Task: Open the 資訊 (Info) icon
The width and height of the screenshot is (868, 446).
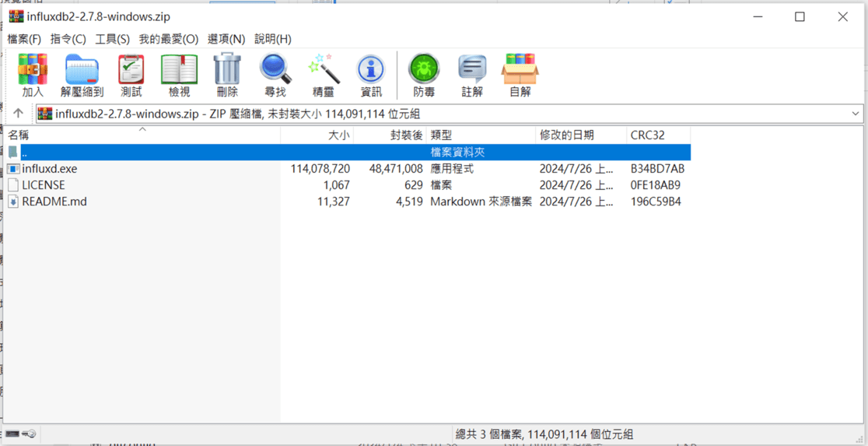Action: click(x=371, y=69)
